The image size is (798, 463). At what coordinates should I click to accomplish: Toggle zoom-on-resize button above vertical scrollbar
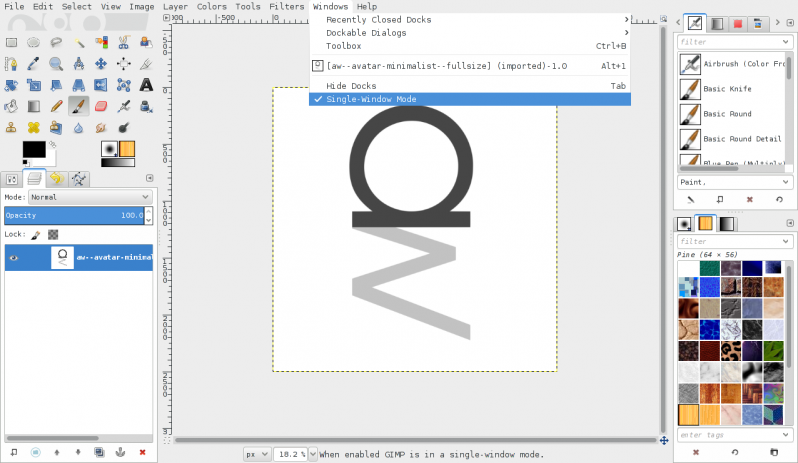663,18
